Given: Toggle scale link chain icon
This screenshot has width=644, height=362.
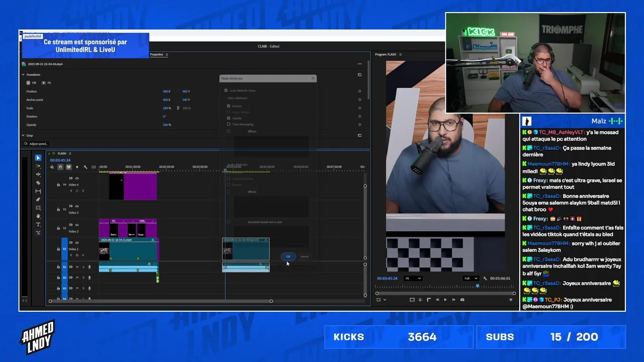Looking at the screenshot, I should pos(178,108).
